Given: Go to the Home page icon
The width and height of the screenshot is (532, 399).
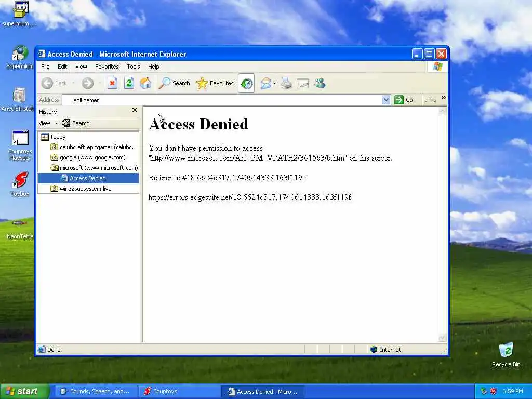Looking at the screenshot, I should (x=145, y=83).
